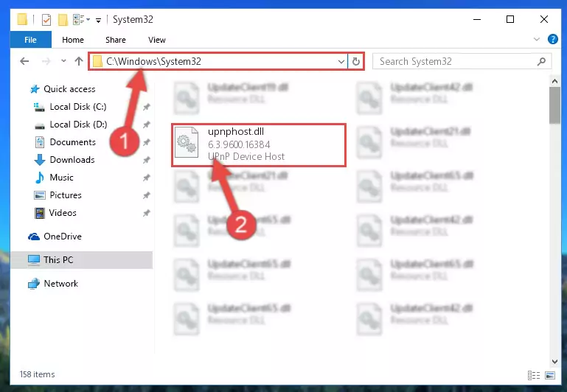Click the scrollbar down arrow
The height and width of the screenshot is (392, 567).
[x=554, y=361]
